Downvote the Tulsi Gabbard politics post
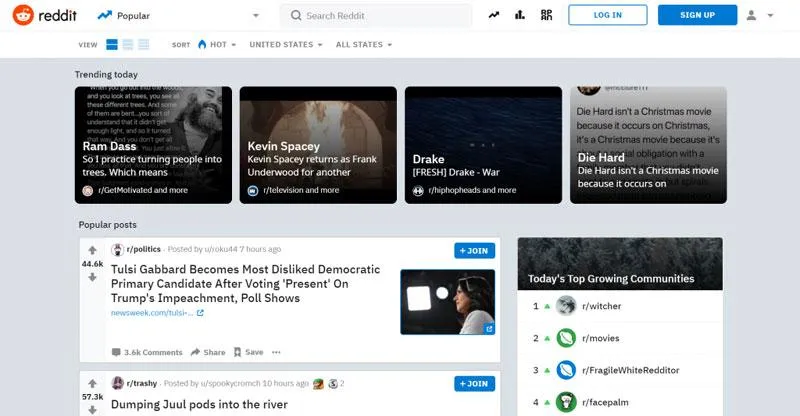This screenshot has width=800, height=416. point(92,277)
